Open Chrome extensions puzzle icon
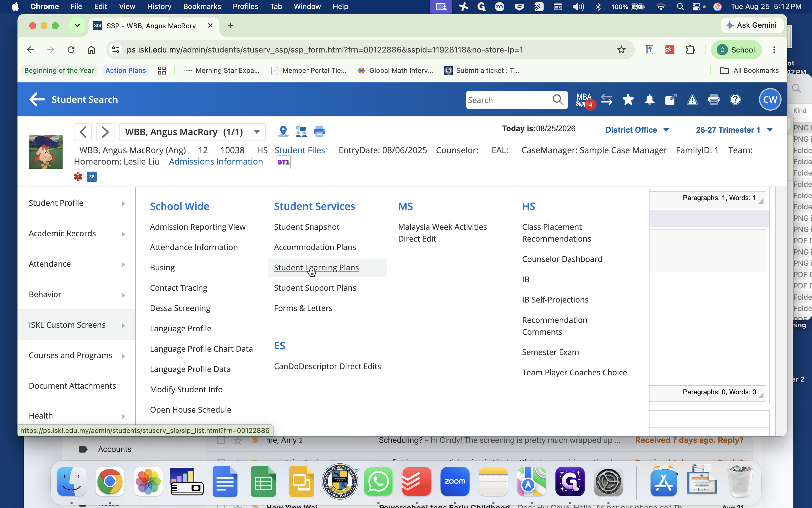812x508 pixels. pos(690,50)
